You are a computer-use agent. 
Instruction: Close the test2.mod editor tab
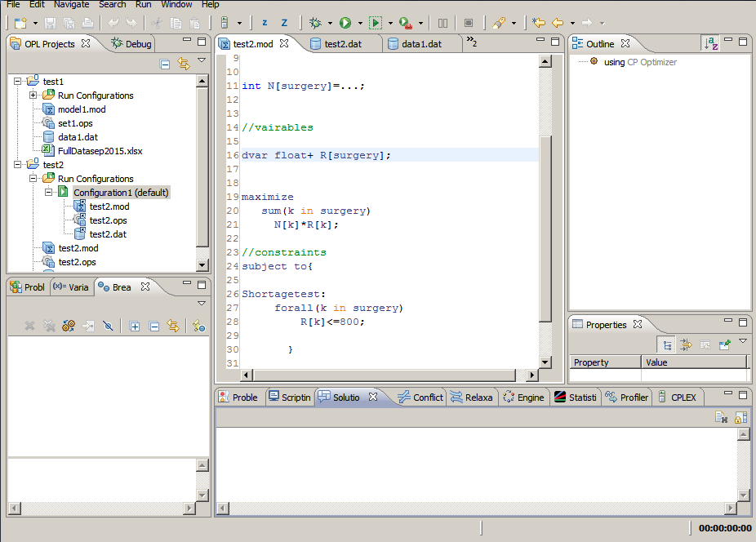coord(284,43)
